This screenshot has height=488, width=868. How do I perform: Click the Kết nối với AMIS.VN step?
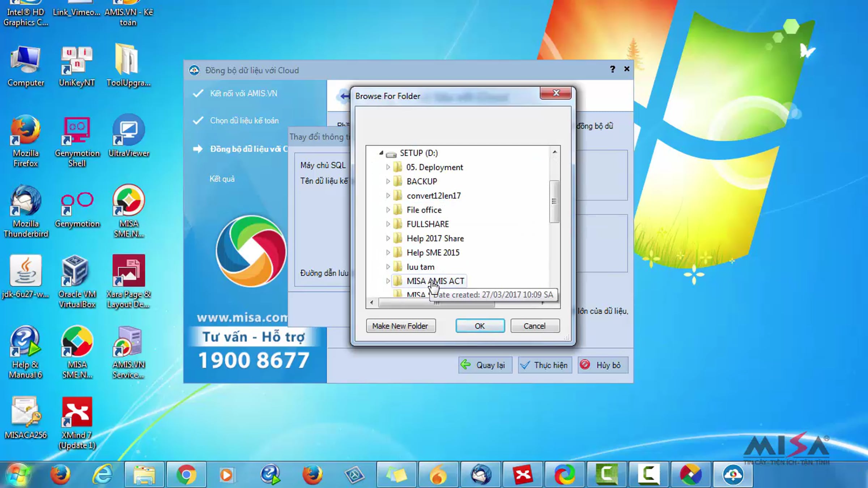(244, 93)
